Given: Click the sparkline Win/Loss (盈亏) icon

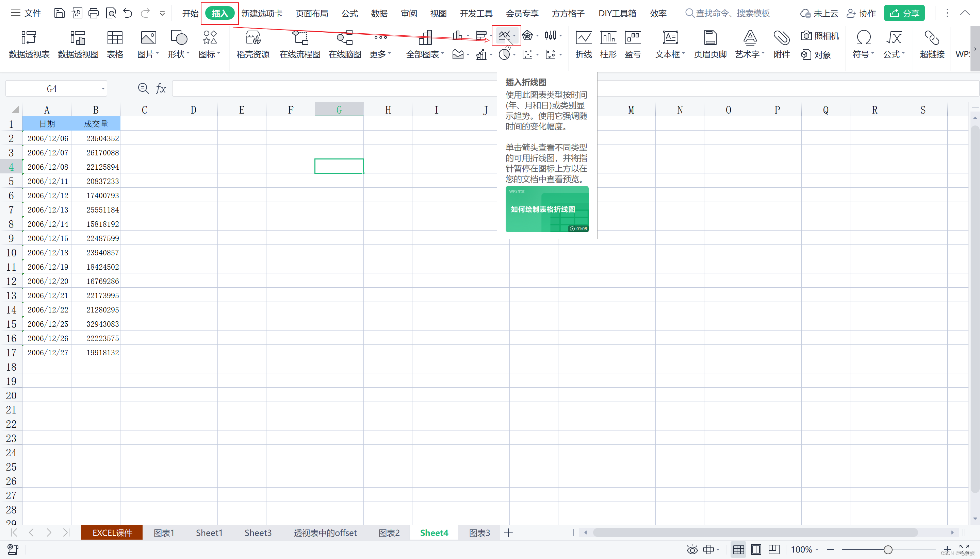Looking at the screenshot, I should (632, 45).
